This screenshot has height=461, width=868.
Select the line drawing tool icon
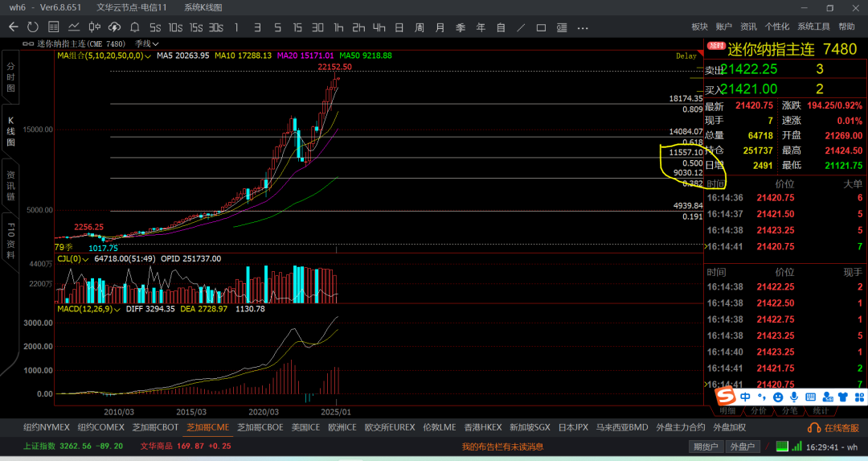click(521, 27)
